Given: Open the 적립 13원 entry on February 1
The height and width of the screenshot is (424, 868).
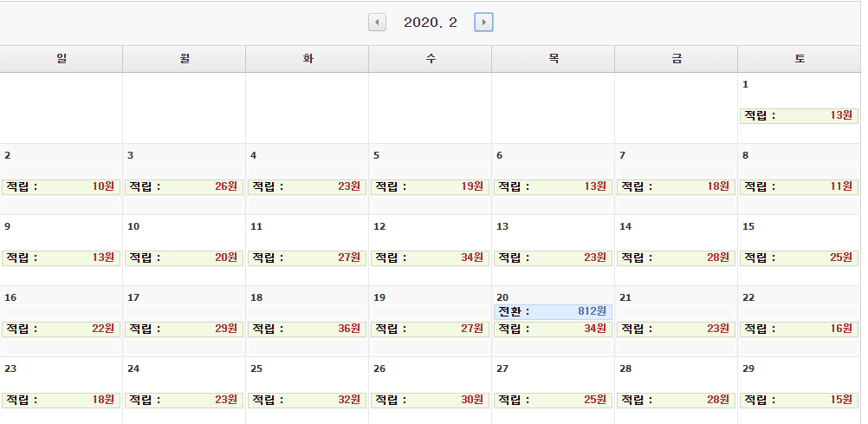Looking at the screenshot, I should coord(799,116).
